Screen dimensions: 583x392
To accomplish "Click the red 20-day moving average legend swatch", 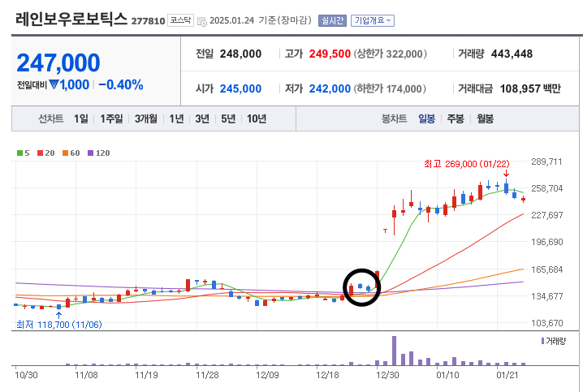I will click(40, 153).
